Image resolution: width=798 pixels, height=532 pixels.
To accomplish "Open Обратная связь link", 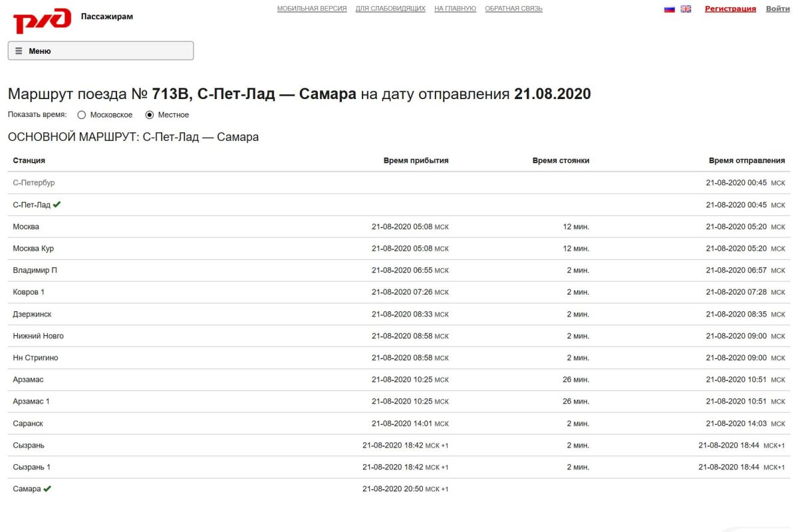I will (513, 9).
